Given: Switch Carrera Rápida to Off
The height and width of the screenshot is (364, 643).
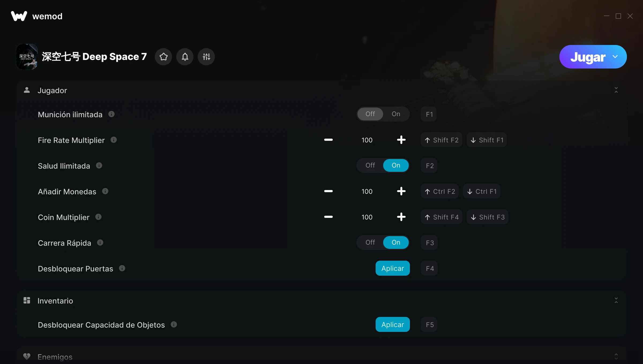Looking at the screenshot, I should pyautogui.click(x=370, y=242).
